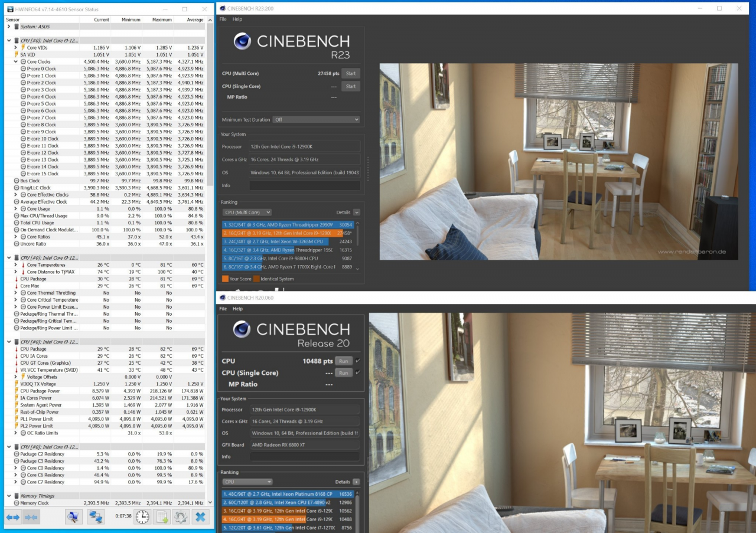Click the expand-columns double arrow icon in HWiNFO
This screenshot has width=756, height=533.
[13, 517]
